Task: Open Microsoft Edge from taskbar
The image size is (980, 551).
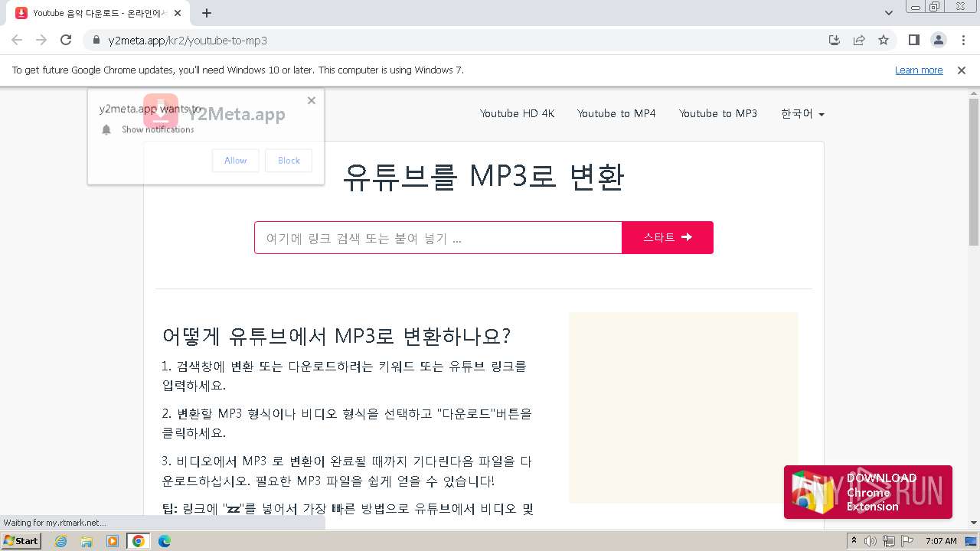Action: pyautogui.click(x=165, y=541)
